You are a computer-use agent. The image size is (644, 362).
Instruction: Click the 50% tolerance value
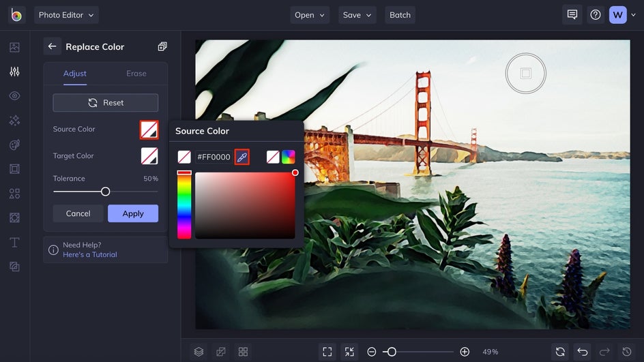[x=151, y=179]
